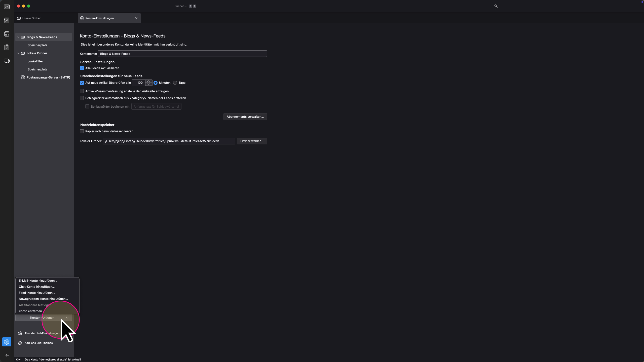Click the Settings gear in spaces bar
Viewport: 644px width, 362px height.
tap(7, 342)
